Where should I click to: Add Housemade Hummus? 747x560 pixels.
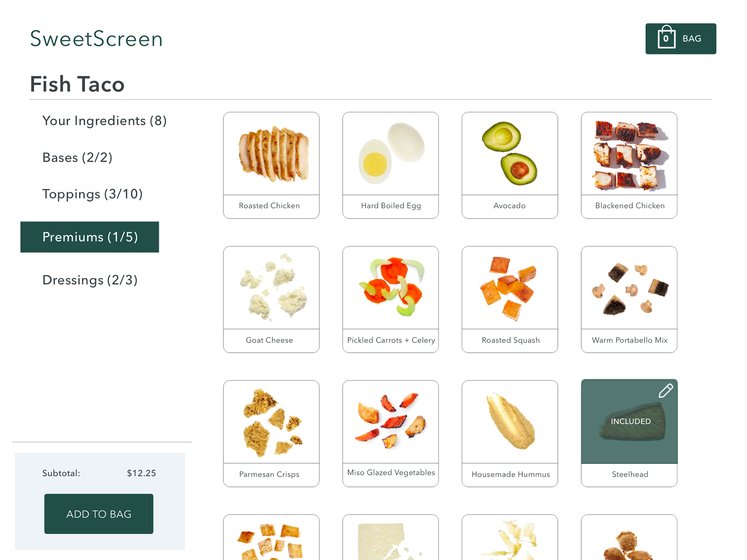coord(510,434)
